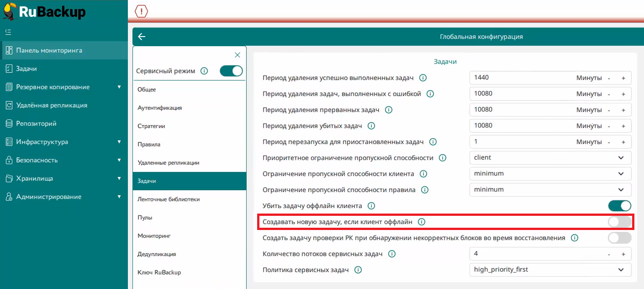Click the Администрирование user icon
Image resolution: width=644 pixels, height=289 pixels.
(x=9, y=197)
